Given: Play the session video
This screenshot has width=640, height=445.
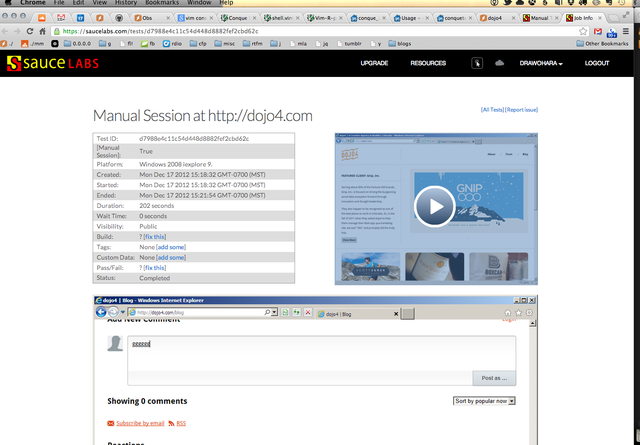Looking at the screenshot, I should 434,206.
